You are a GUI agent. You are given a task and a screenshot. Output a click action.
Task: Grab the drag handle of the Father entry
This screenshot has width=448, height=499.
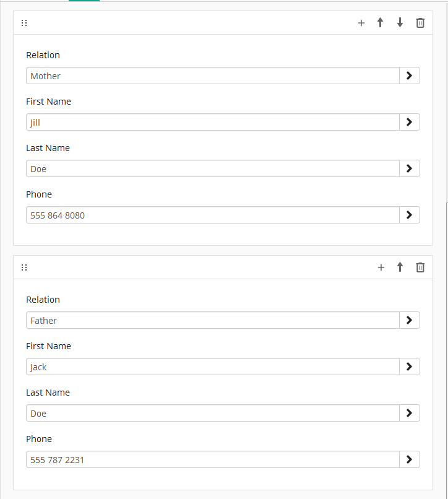24,267
